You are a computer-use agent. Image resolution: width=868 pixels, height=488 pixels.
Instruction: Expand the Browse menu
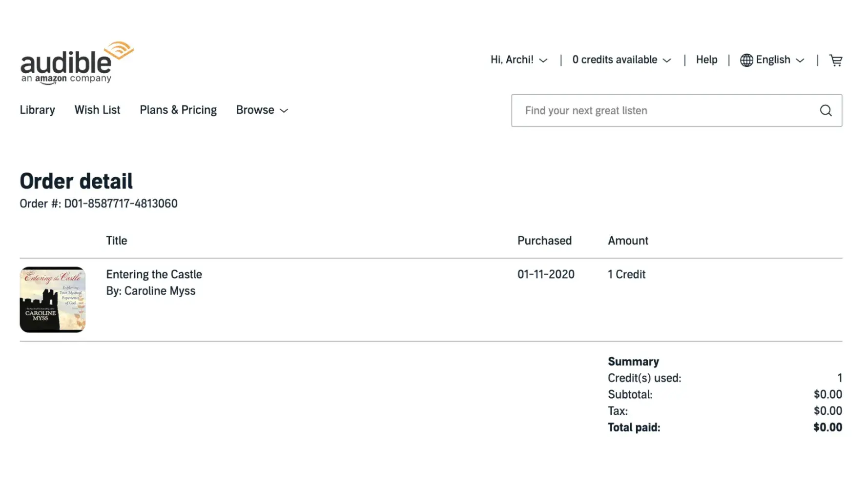point(262,110)
